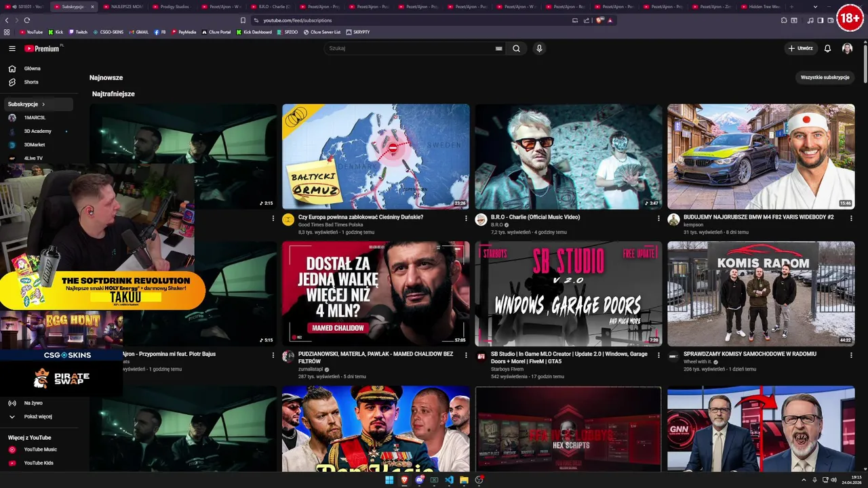Expand Pokaż więcej in the sidebar
The image size is (868, 488).
pyautogui.click(x=39, y=417)
